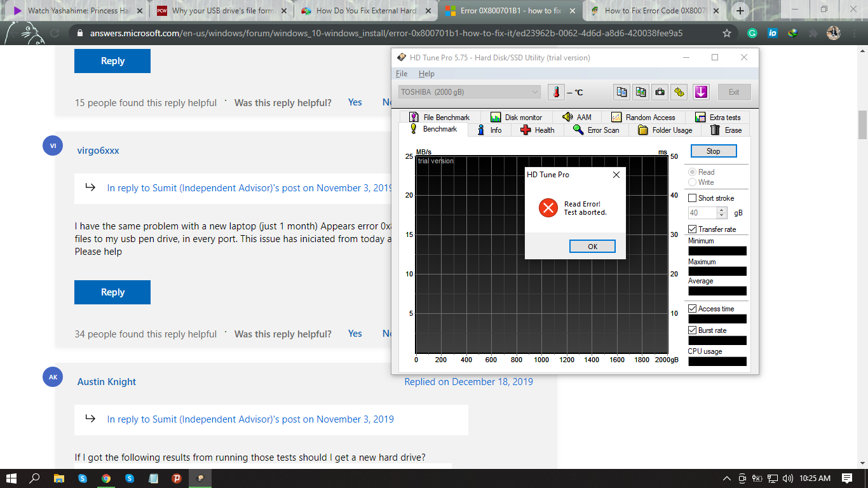
Task: Open options with the gold wrench icon
Action: [x=679, y=92]
